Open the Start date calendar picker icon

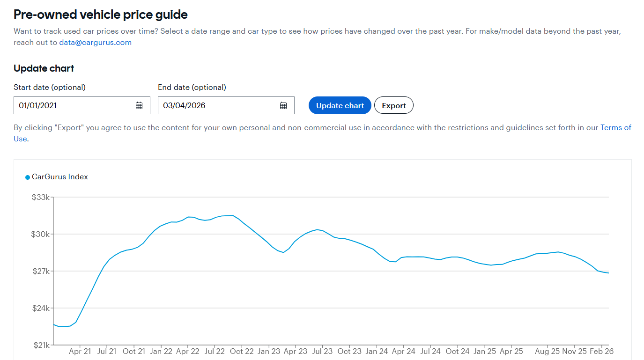click(x=139, y=105)
